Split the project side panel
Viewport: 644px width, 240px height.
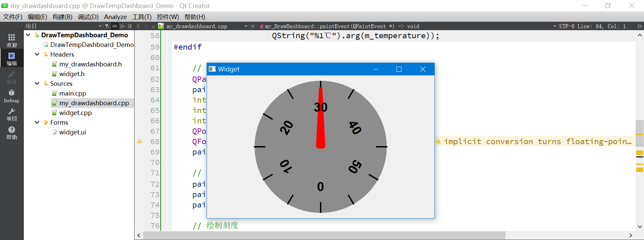(122, 26)
